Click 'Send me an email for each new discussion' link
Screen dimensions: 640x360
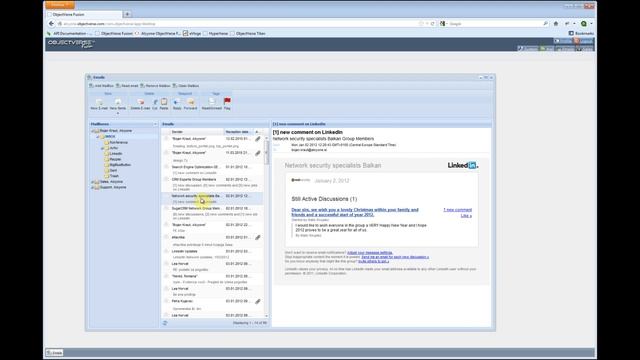coord(395,257)
